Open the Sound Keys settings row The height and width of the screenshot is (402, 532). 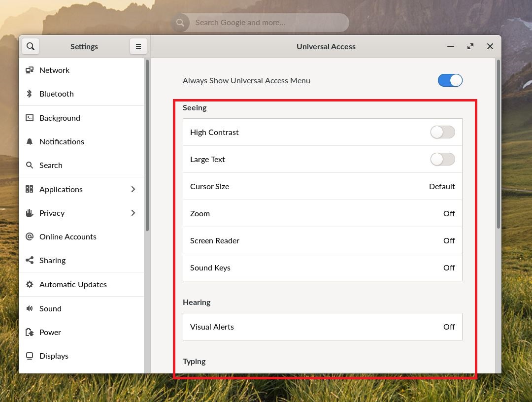322,268
